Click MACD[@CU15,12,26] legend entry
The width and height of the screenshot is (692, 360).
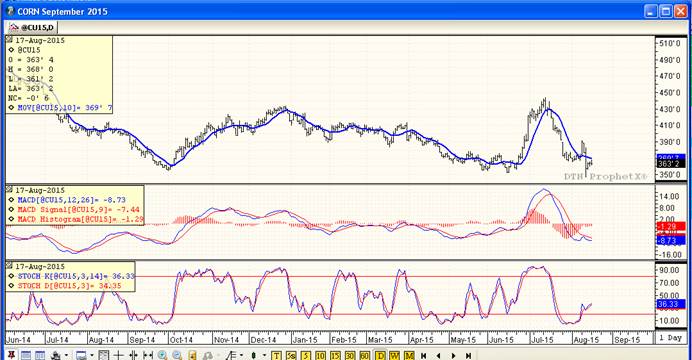[71, 200]
